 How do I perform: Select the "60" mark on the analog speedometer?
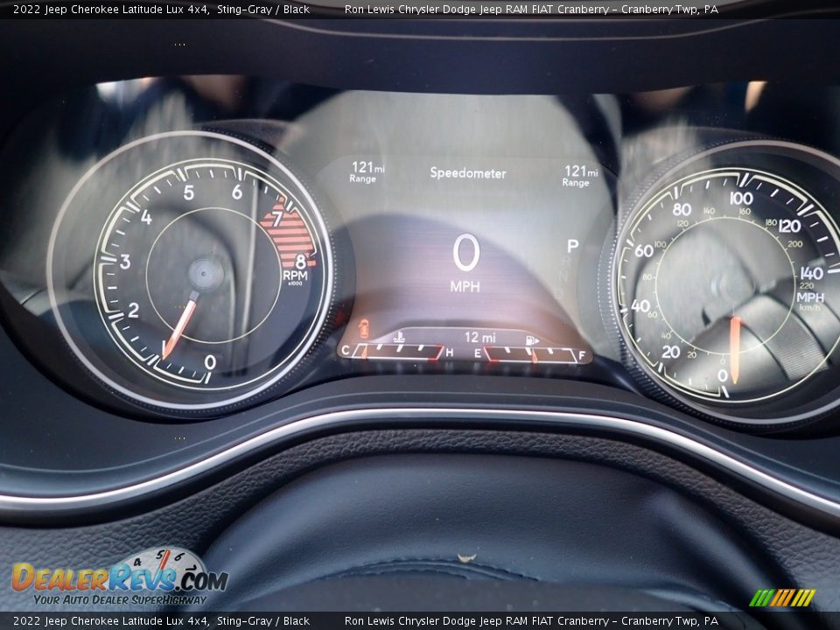pos(643,250)
